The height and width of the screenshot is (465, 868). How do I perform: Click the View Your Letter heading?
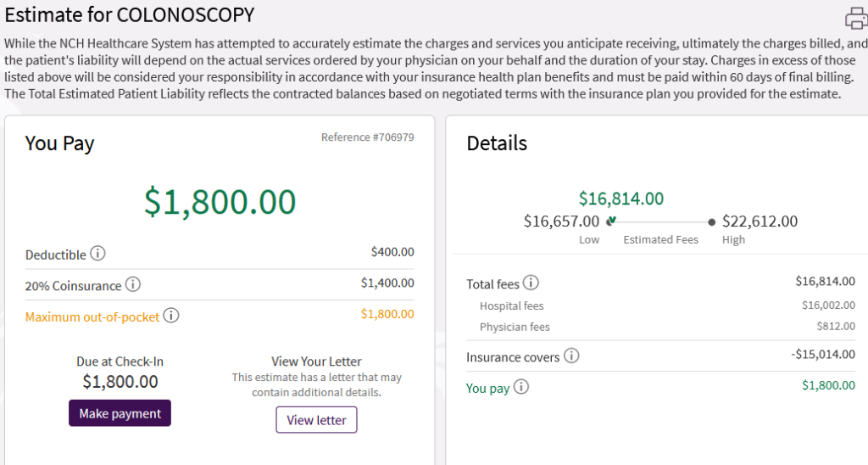coord(316,361)
